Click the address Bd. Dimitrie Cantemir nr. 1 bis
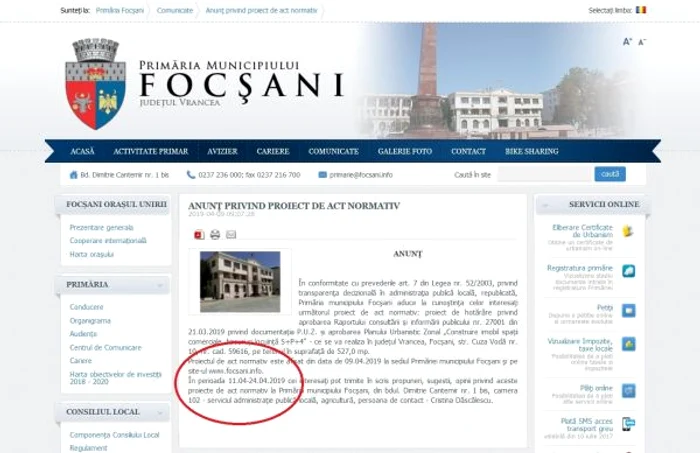The width and height of the screenshot is (700, 453). (x=125, y=175)
